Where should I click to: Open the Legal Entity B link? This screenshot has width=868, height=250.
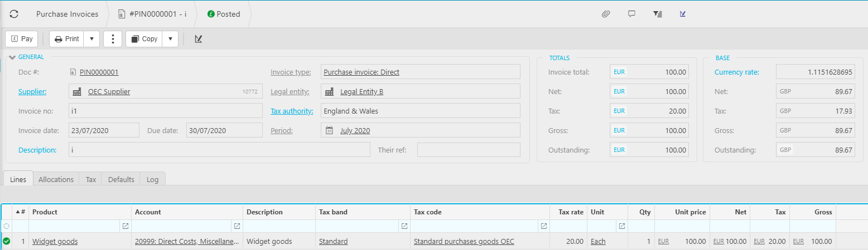coord(361,92)
